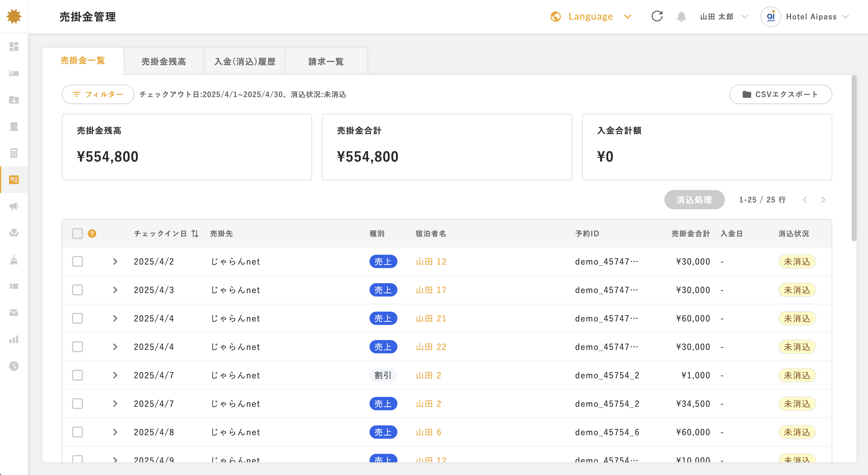868x475 pixels.
Task: Switch to the 売掛金残高 tab
Action: [164, 61]
